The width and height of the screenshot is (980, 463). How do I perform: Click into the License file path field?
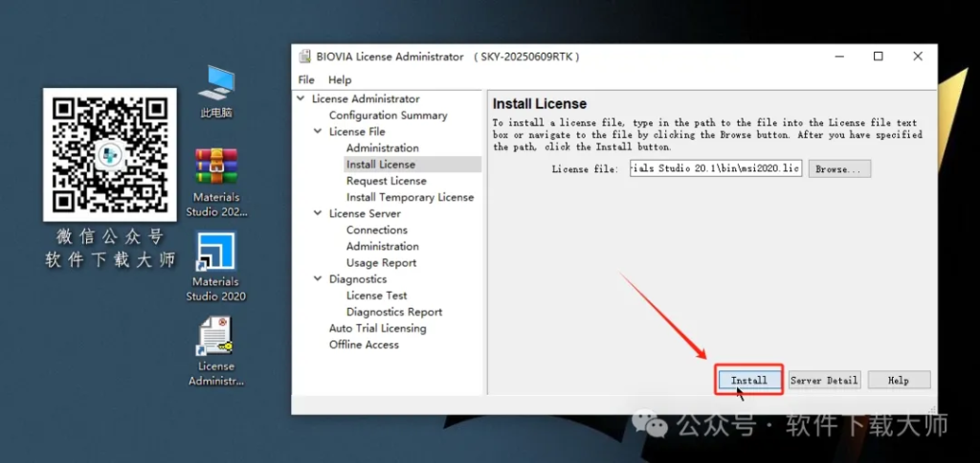tap(715, 169)
